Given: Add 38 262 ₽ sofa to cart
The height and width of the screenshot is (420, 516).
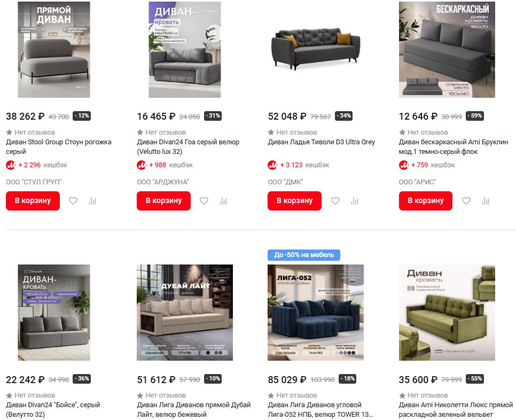Looking at the screenshot, I should coord(33,201).
